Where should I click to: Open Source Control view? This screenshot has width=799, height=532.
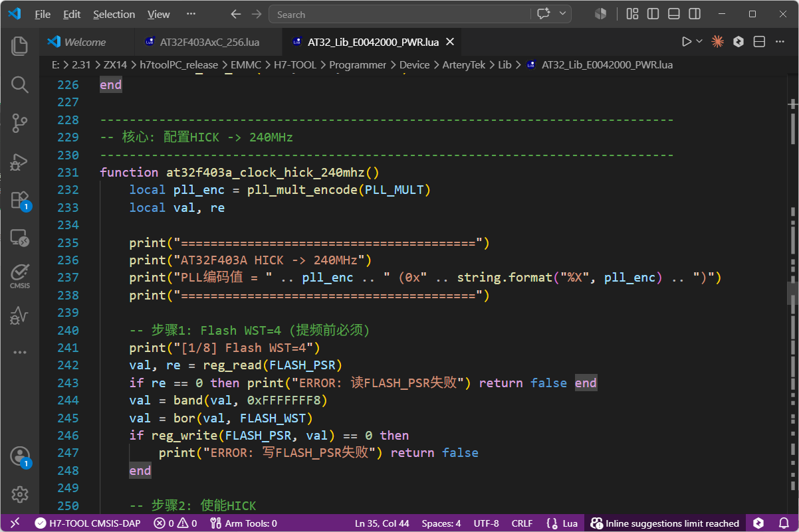pos(20,123)
